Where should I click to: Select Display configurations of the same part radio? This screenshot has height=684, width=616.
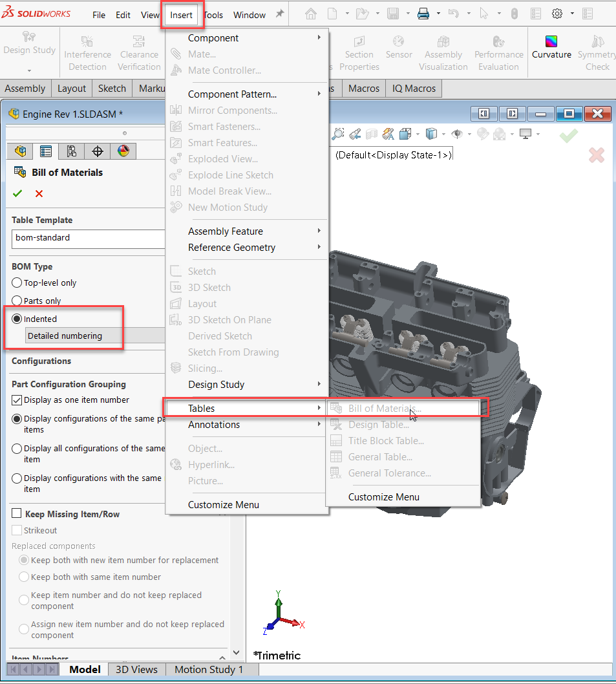pos(17,419)
